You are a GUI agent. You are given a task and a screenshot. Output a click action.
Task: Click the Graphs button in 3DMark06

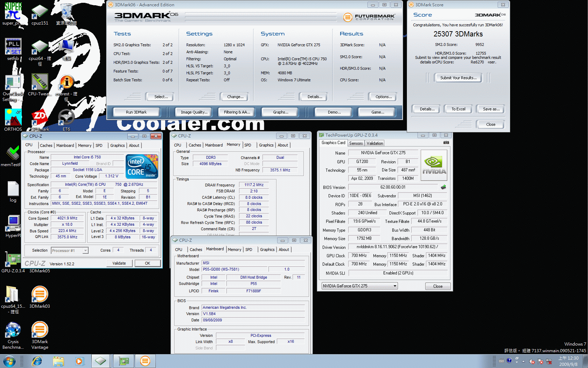coord(280,112)
